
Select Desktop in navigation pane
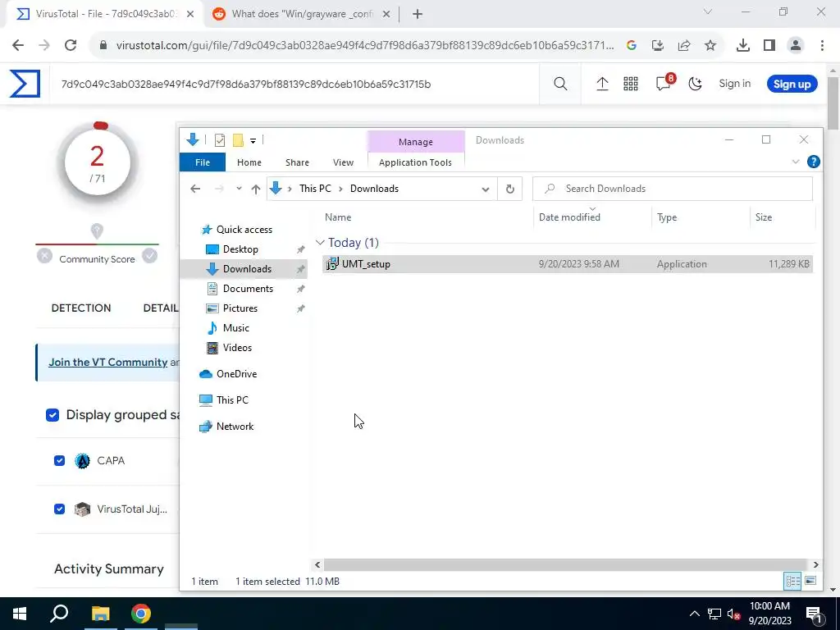pyautogui.click(x=240, y=249)
